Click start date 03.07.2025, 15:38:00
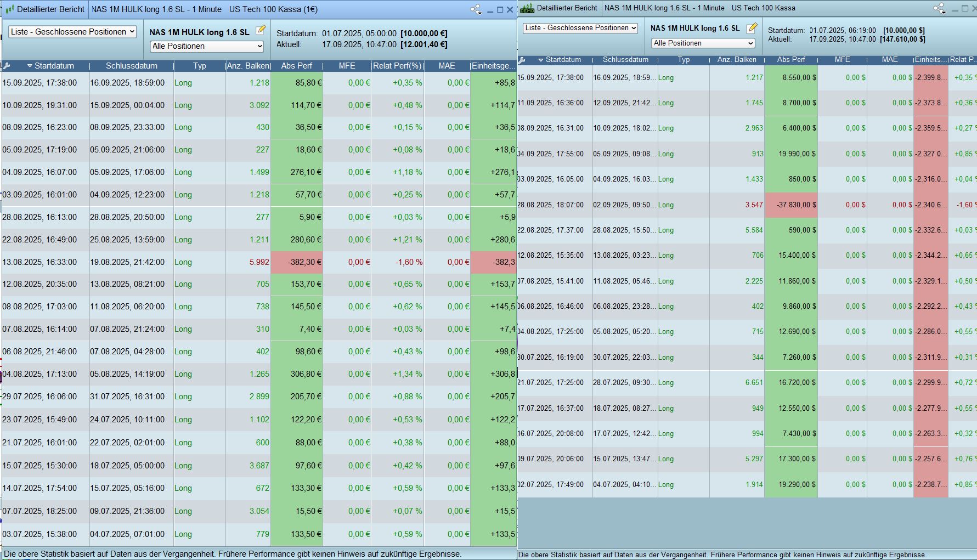 click(39, 534)
